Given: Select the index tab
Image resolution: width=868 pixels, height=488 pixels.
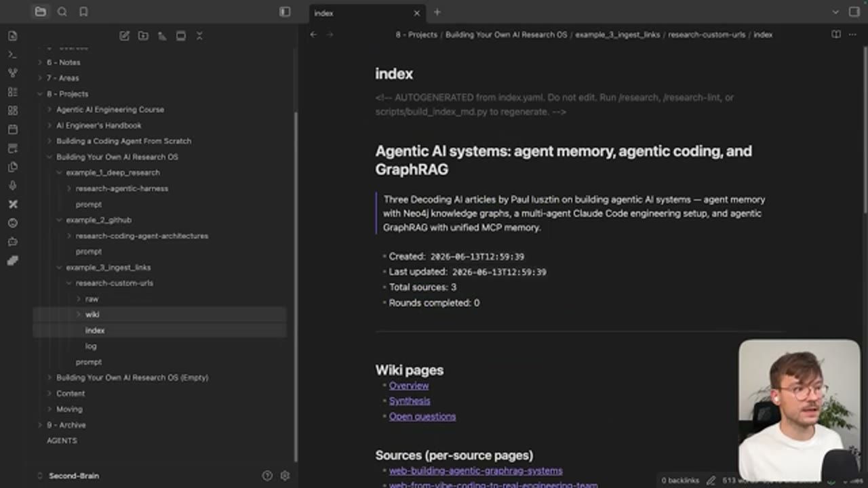Looking at the screenshot, I should click(367, 13).
